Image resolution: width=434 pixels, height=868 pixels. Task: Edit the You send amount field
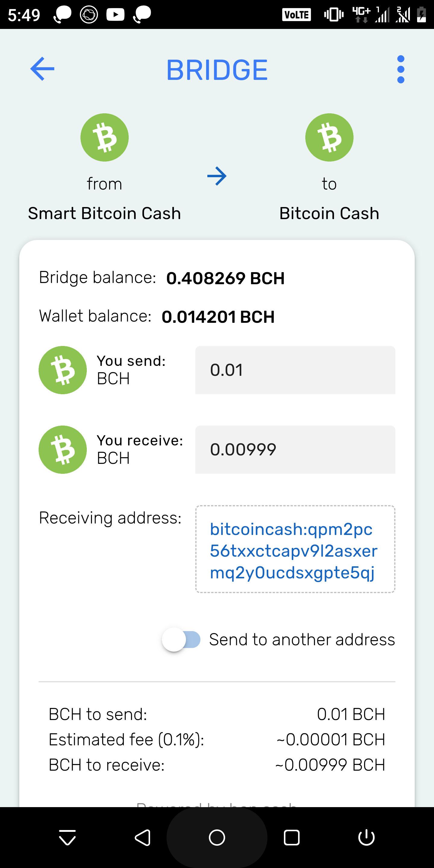(295, 370)
